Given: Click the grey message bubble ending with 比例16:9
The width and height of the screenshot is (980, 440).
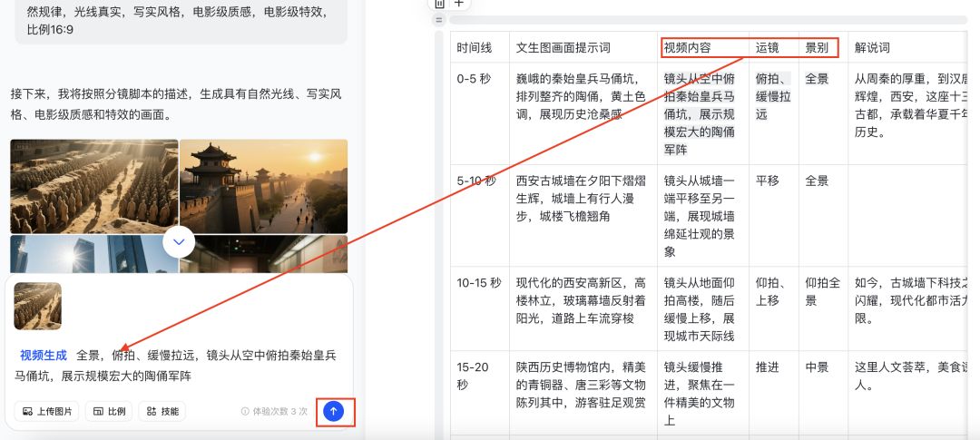Looking at the screenshot, I should (x=181, y=21).
